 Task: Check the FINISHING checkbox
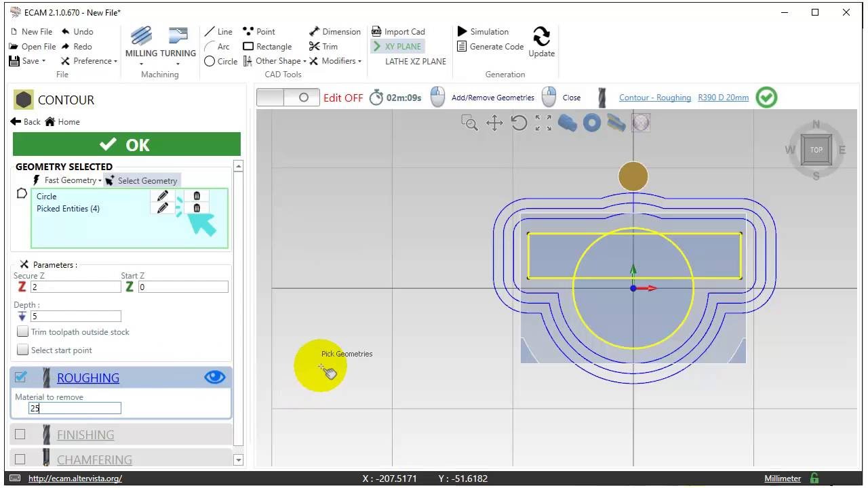pos(20,434)
